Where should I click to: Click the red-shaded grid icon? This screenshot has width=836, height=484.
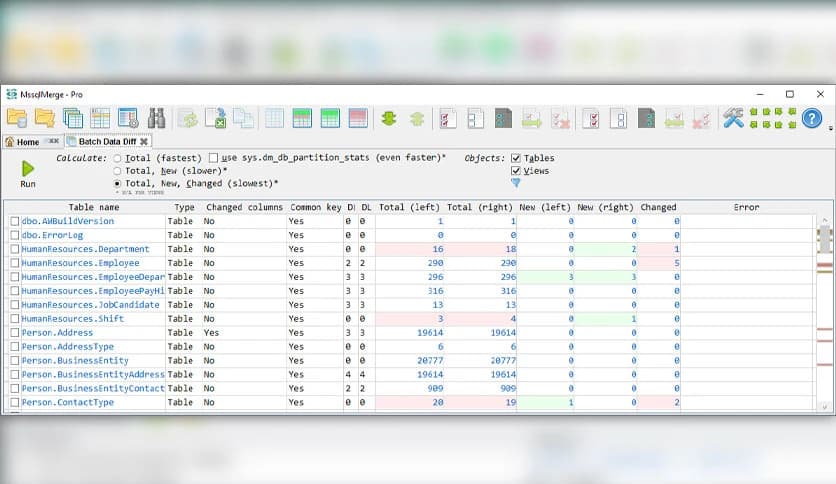(x=358, y=118)
